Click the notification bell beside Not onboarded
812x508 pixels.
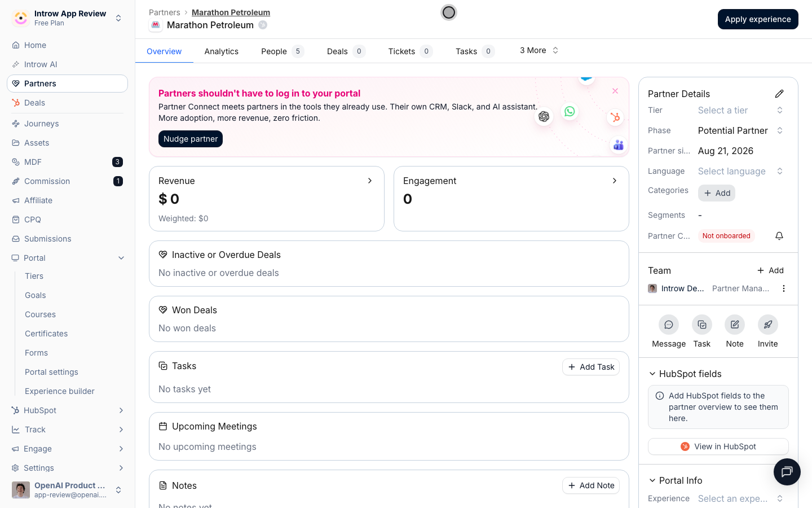[x=779, y=236]
